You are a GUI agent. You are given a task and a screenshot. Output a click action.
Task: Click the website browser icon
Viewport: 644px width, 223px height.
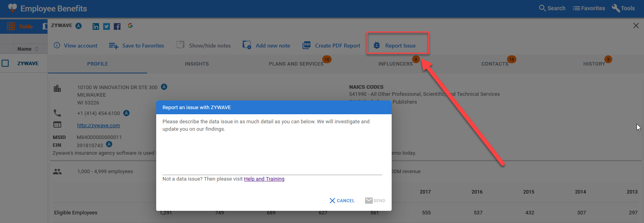pos(57,125)
